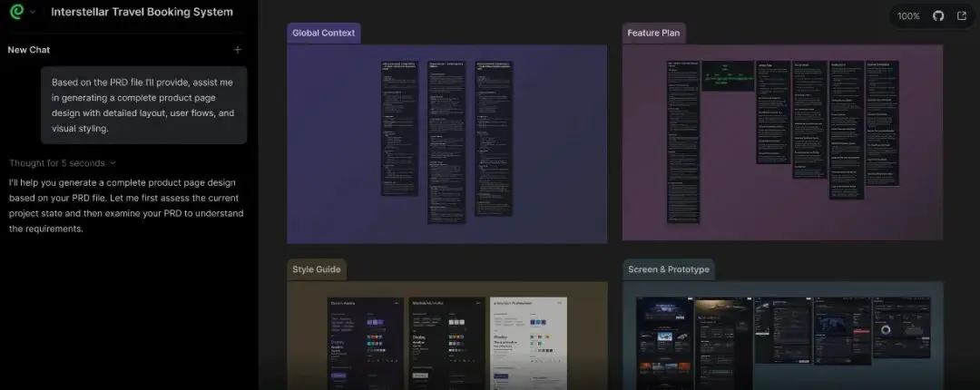Click the green spiral app logo
This screenshot has height=390, width=980.
[17, 12]
